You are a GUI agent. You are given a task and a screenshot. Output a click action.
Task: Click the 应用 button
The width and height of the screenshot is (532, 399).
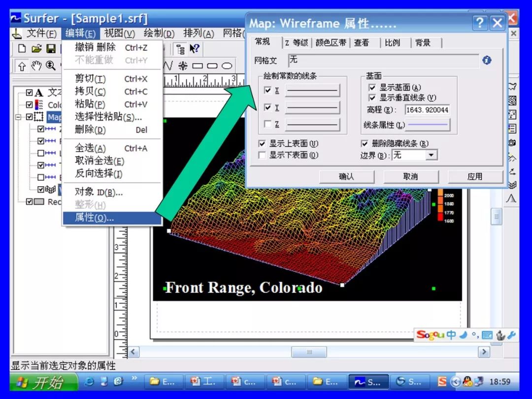(x=475, y=176)
